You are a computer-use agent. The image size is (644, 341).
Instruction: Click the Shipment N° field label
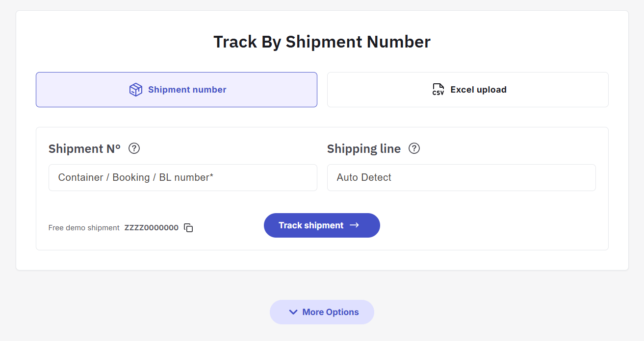(84, 148)
